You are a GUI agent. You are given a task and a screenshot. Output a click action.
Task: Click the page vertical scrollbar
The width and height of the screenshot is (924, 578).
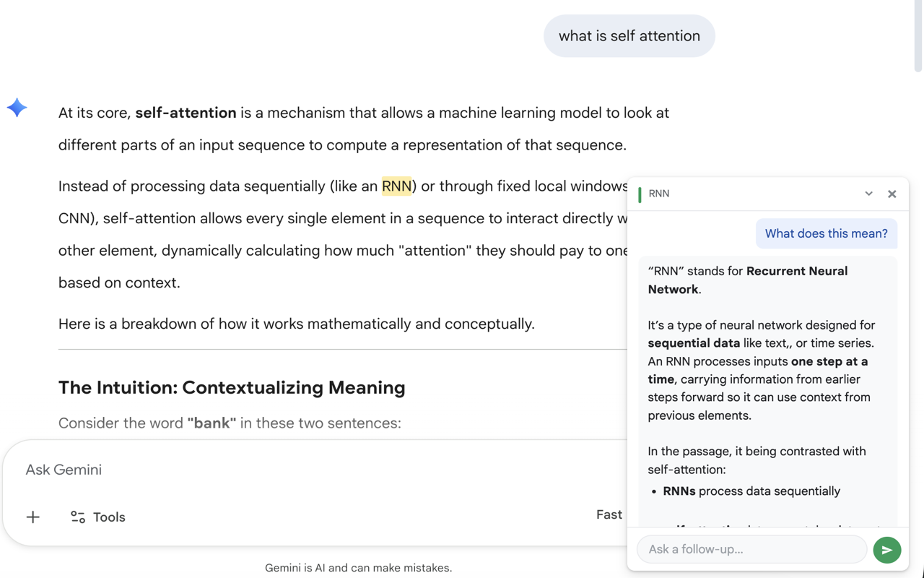point(918,36)
